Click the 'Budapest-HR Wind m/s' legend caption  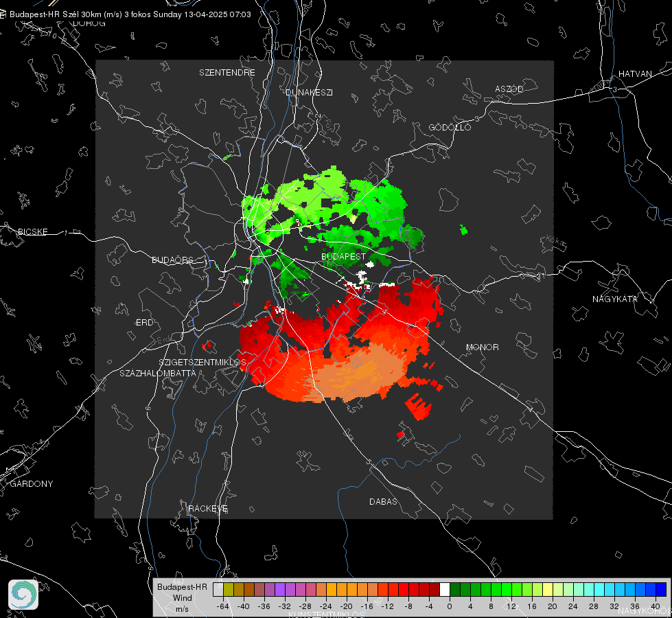pyautogui.click(x=182, y=597)
